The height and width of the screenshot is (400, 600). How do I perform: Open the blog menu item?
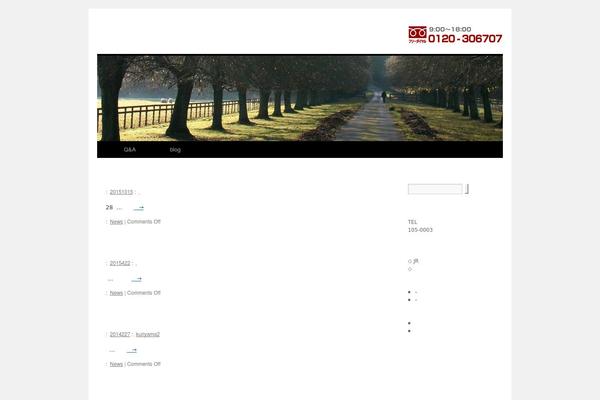(x=175, y=150)
